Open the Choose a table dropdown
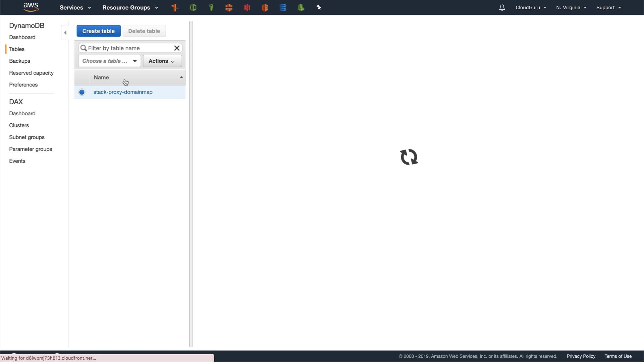 [x=109, y=61]
